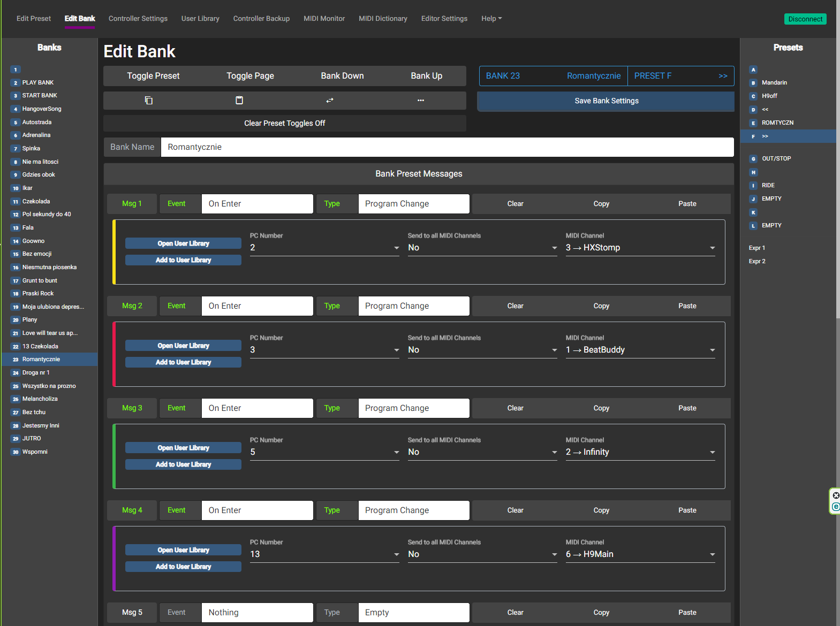Viewport: 840px width, 626px height.
Task: Select the unnamed preset K badge
Action: 753,212
